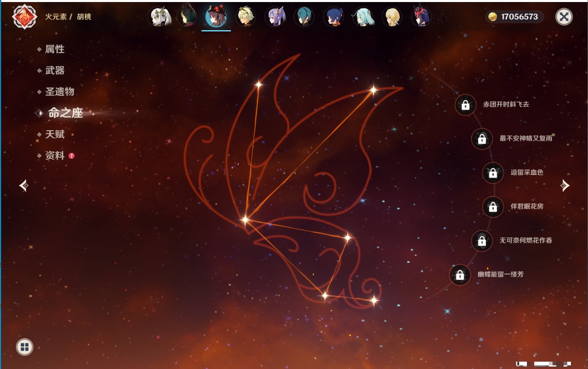The image size is (588, 369).
Task: Open constellation label 无可奈何燃花作香
Action: 526,240
